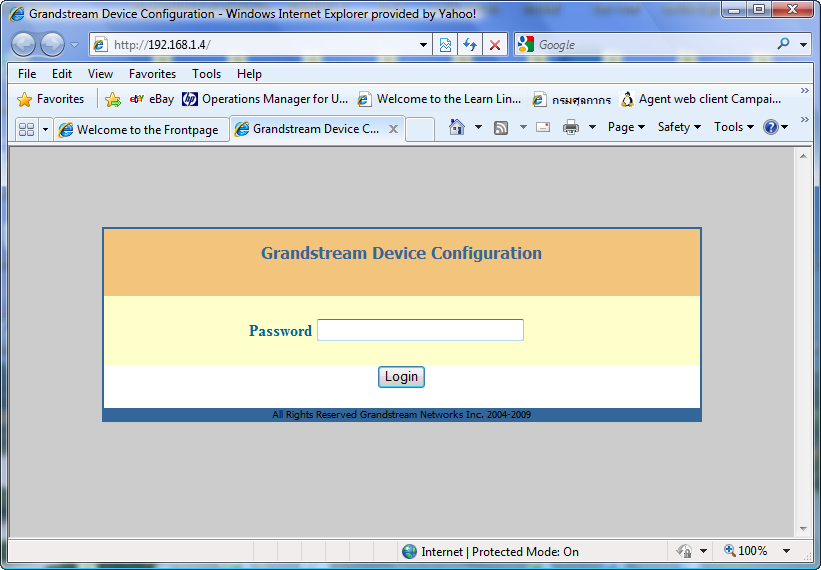Click the Home icon in command bar

[x=457, y=127]
